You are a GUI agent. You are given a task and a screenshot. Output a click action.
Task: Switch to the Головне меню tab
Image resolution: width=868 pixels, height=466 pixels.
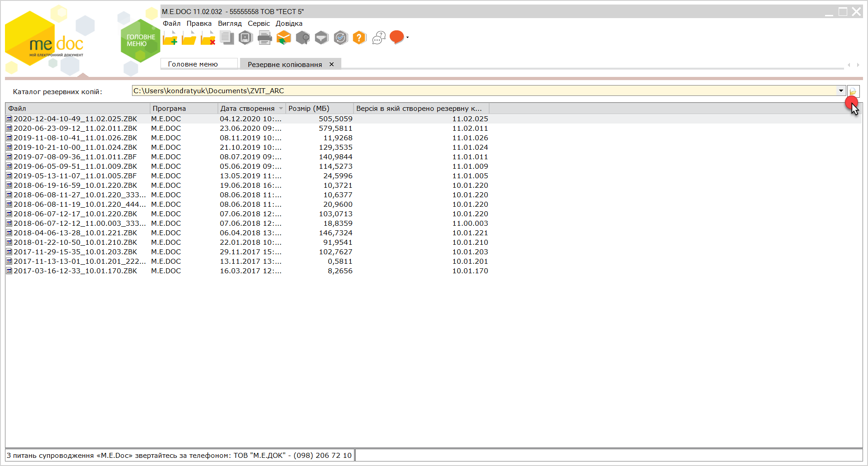point(199,64)
